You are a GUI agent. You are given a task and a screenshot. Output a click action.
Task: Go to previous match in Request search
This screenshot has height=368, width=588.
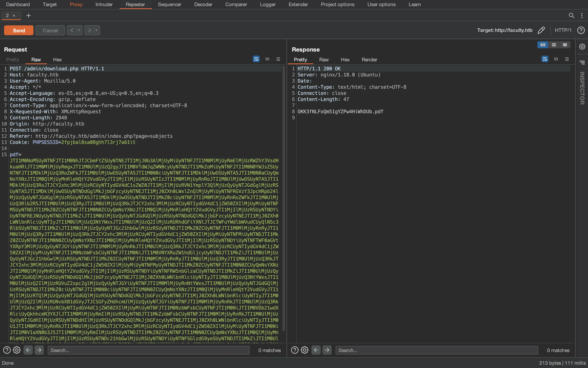(x=28, y=350)
